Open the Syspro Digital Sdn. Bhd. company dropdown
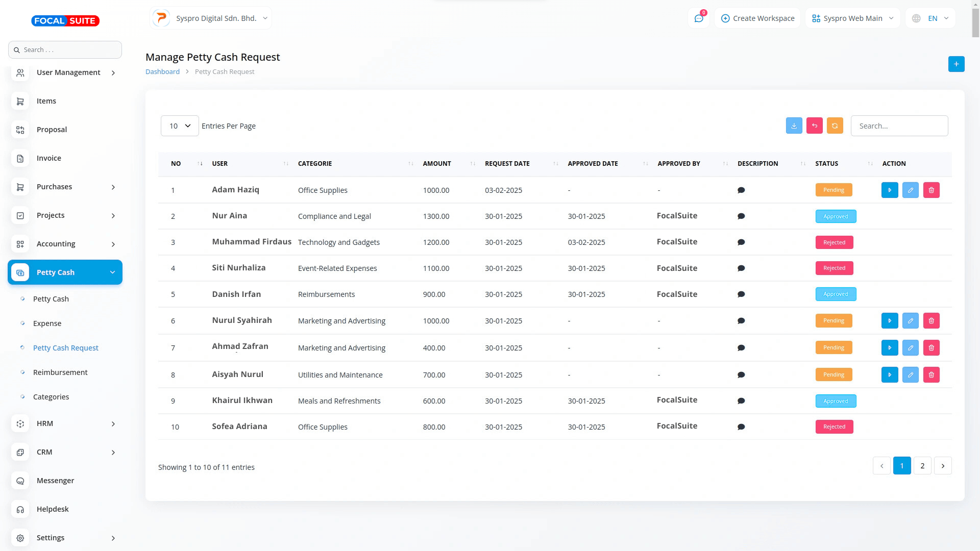This screenshot has height=551, width=980. [211, 18]
